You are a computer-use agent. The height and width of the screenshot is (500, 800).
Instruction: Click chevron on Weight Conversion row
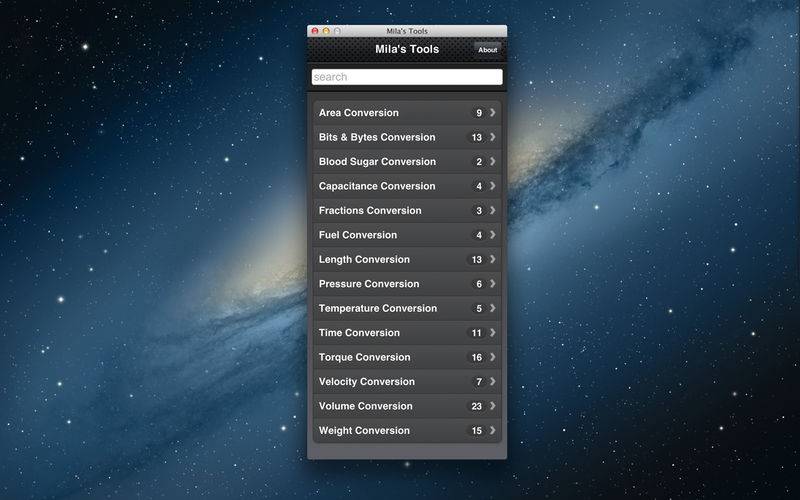point(493,431)
